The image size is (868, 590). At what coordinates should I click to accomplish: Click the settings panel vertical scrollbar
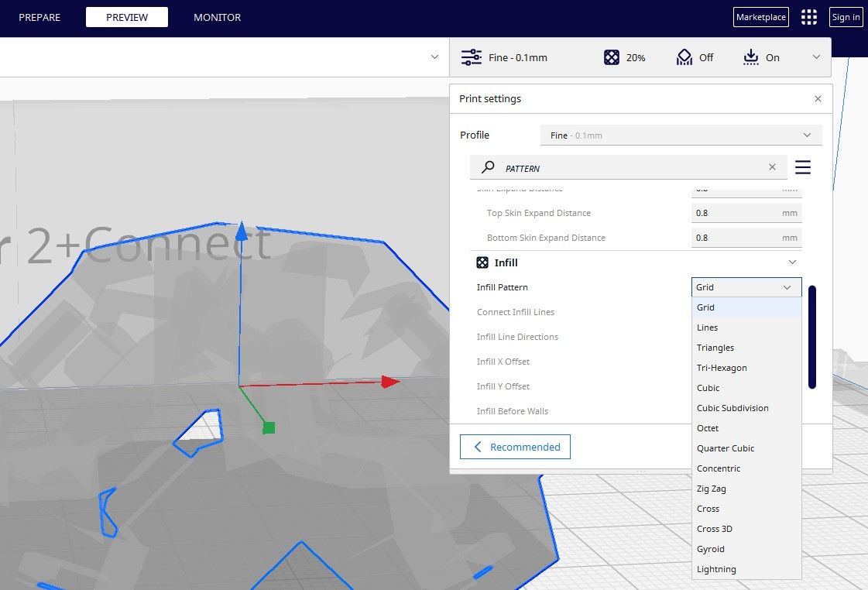(x=811, y=337)
